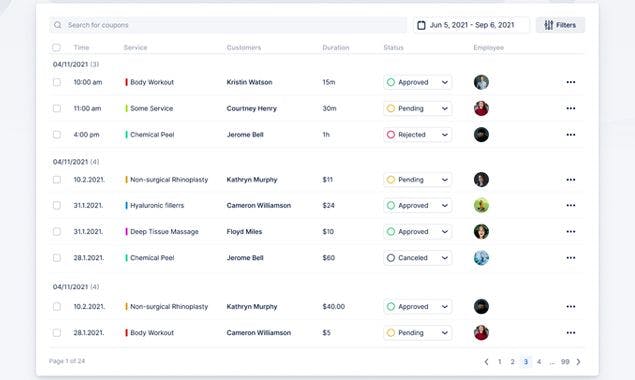635x380 pixels.
Task: Click customer name Courtney Henry
Action: pos(251,108)
